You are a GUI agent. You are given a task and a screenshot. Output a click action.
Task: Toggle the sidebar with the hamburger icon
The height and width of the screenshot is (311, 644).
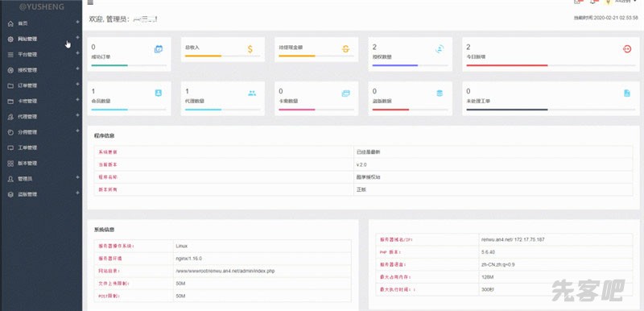(90, 2)
